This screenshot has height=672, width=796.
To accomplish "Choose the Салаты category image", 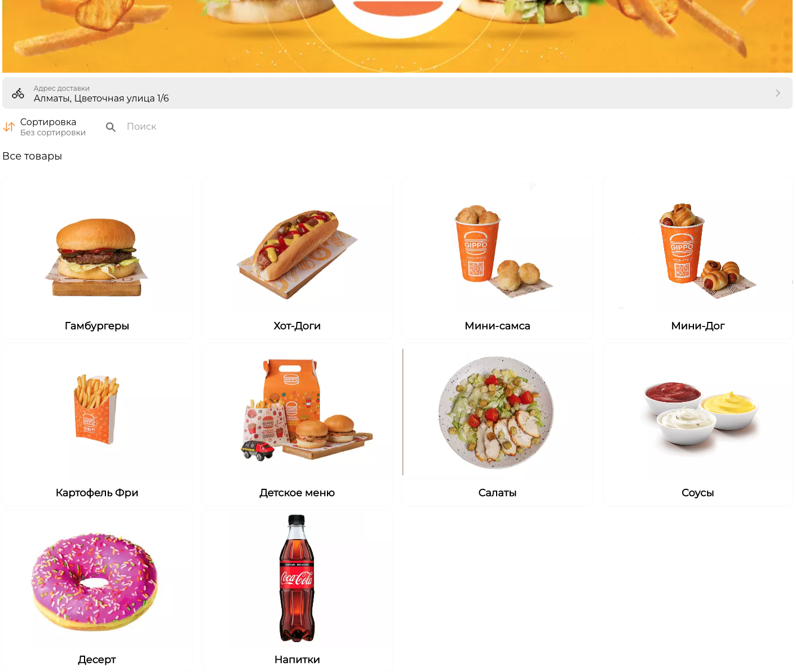I will [497, 412].
